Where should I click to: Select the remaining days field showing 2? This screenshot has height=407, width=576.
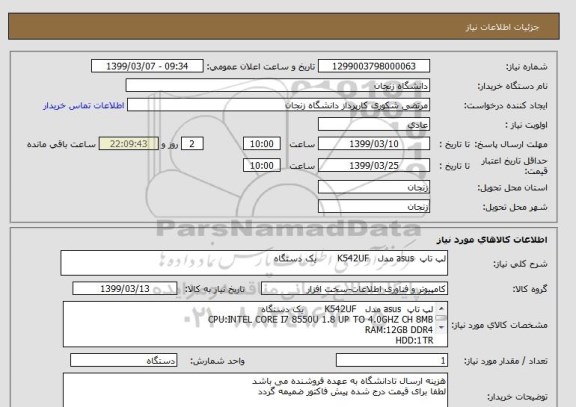click(192, 144)
